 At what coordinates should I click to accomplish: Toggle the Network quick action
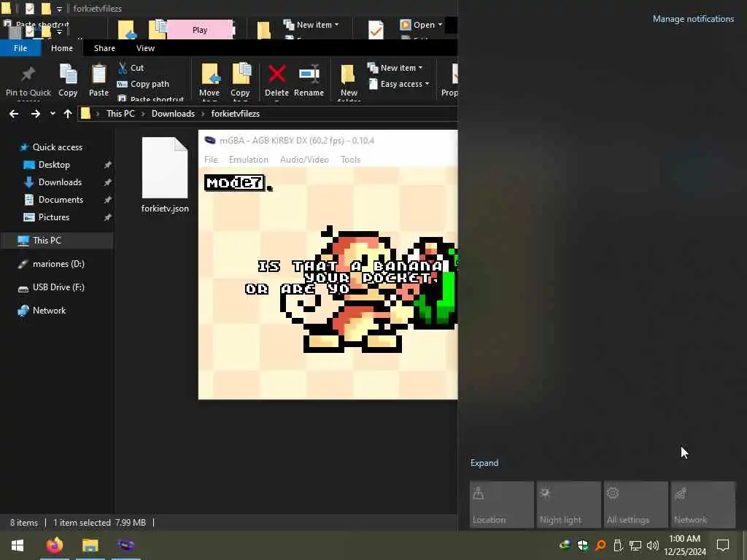pos(703,505)
